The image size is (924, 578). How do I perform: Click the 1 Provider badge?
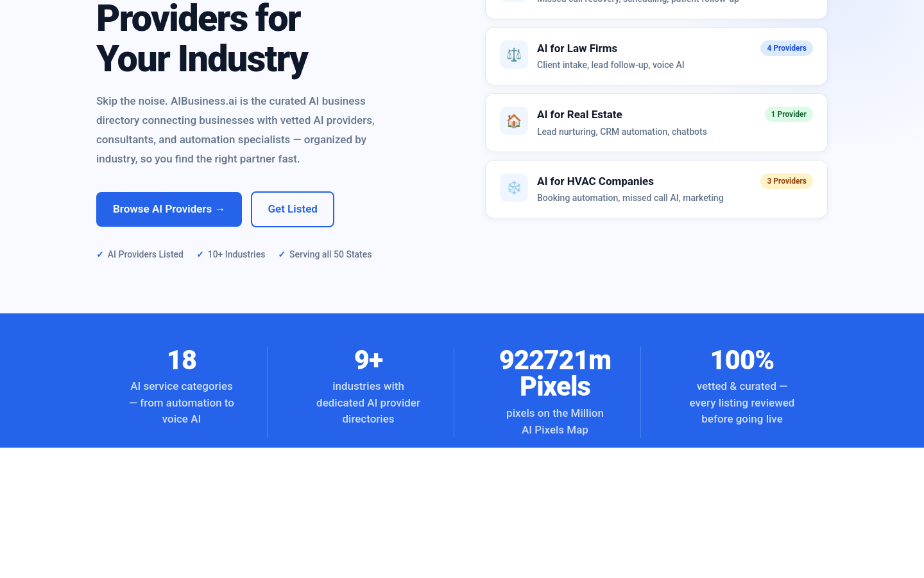pos(789,114)
